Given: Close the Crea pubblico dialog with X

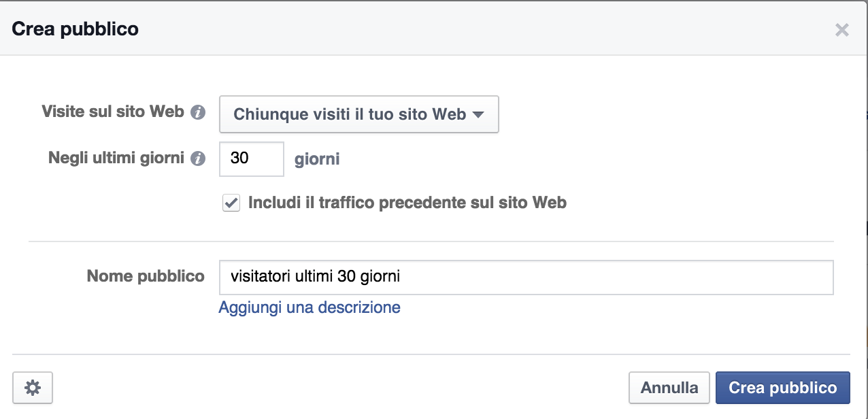Looking at the screenshot, I should 842,30.
